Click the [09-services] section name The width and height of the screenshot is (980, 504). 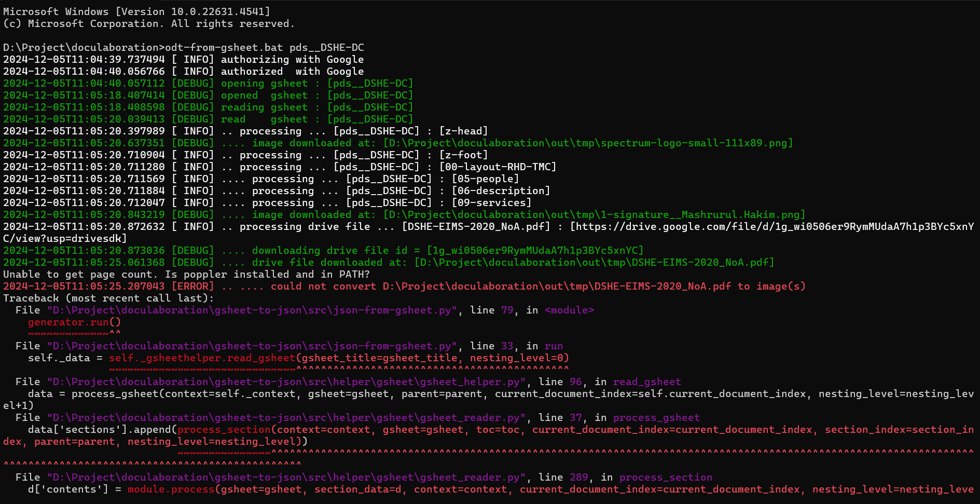pyautogui.click(x=491, y=203)
